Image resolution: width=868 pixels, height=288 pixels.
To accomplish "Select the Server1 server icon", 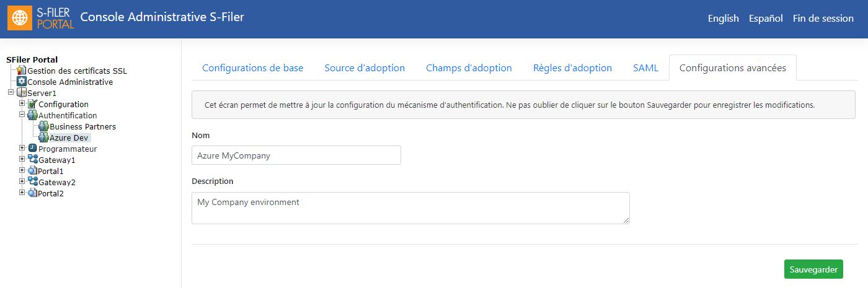I will 22,93.
